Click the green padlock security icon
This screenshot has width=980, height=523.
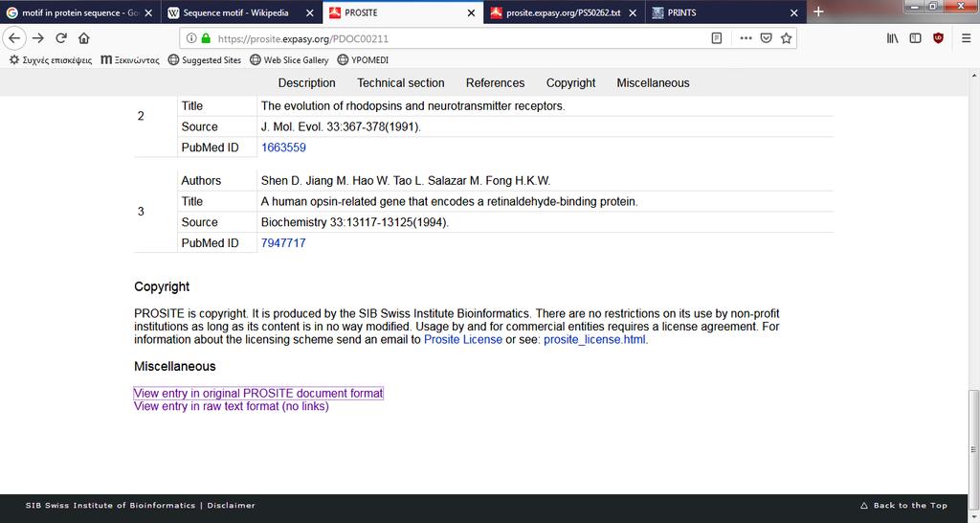pos(206,38)
